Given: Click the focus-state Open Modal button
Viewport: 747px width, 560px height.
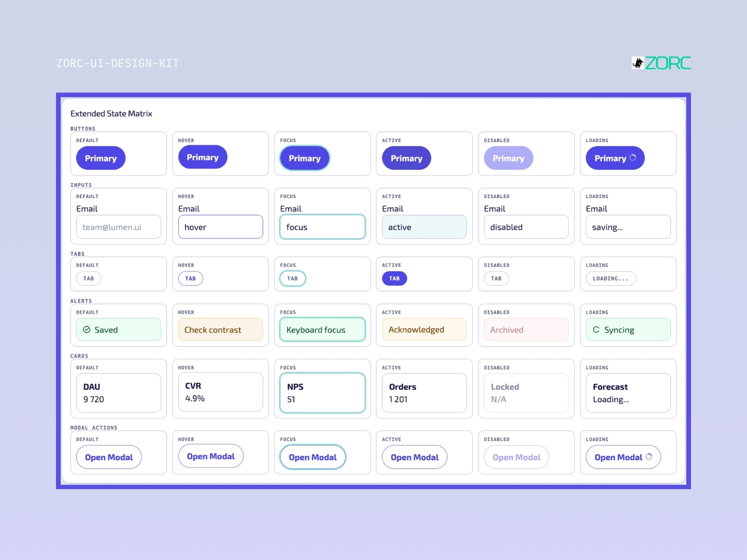Looking at the screenshot, I should 313,457.
